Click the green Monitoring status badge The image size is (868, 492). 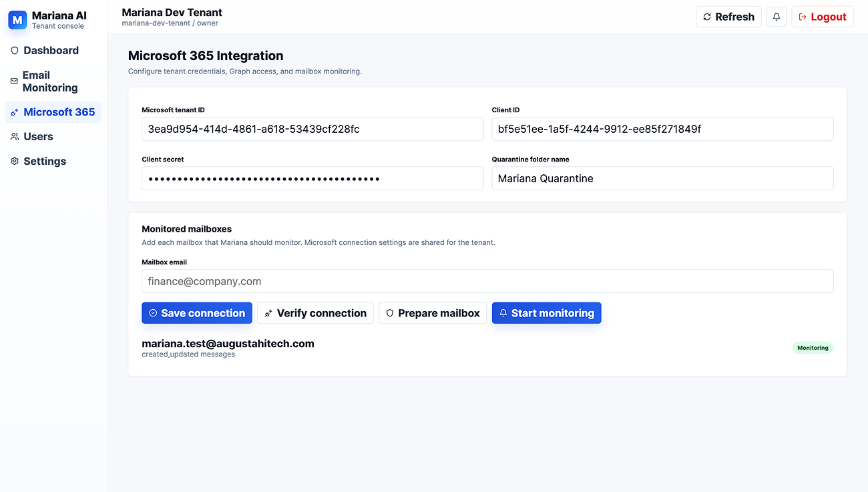813,348
